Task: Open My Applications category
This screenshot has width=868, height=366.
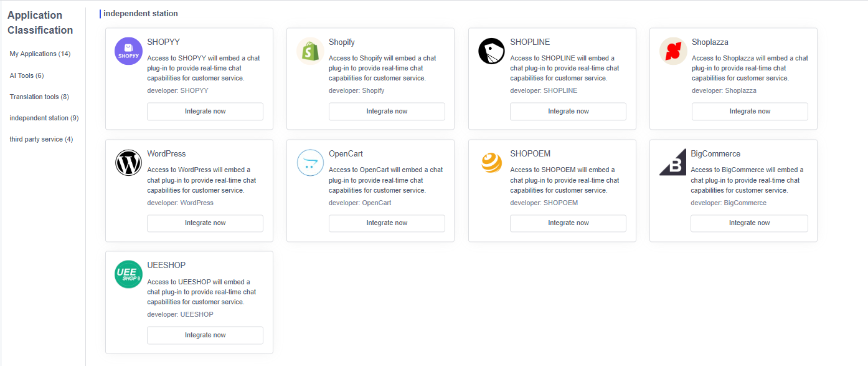Action: (40, 54)
